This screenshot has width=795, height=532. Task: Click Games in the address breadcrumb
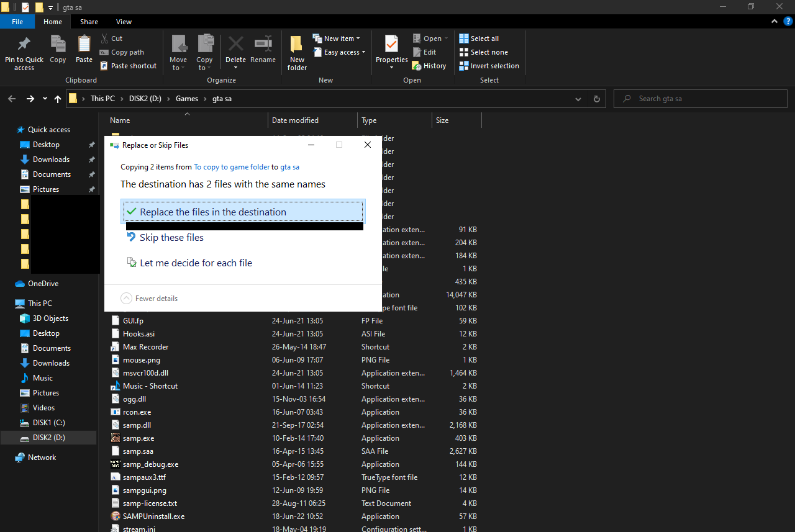coord(187,99)
